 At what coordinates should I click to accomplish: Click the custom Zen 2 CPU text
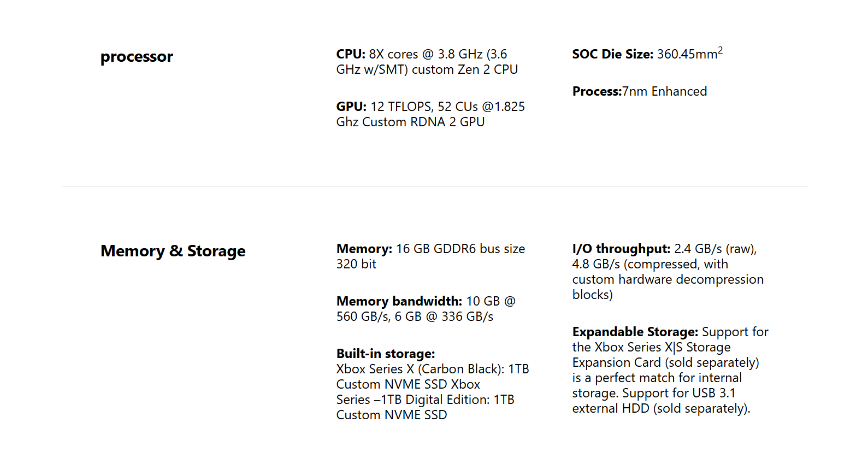[465, 69]
